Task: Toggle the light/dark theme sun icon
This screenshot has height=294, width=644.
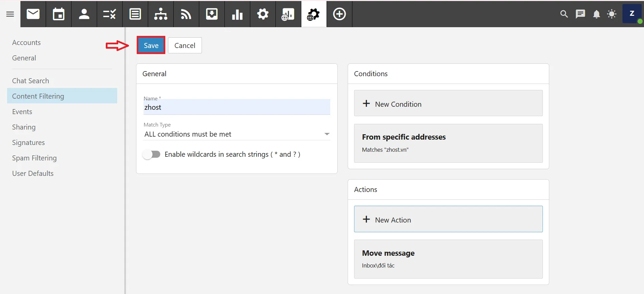Action: pyautogui.click(x=612, y=14)
